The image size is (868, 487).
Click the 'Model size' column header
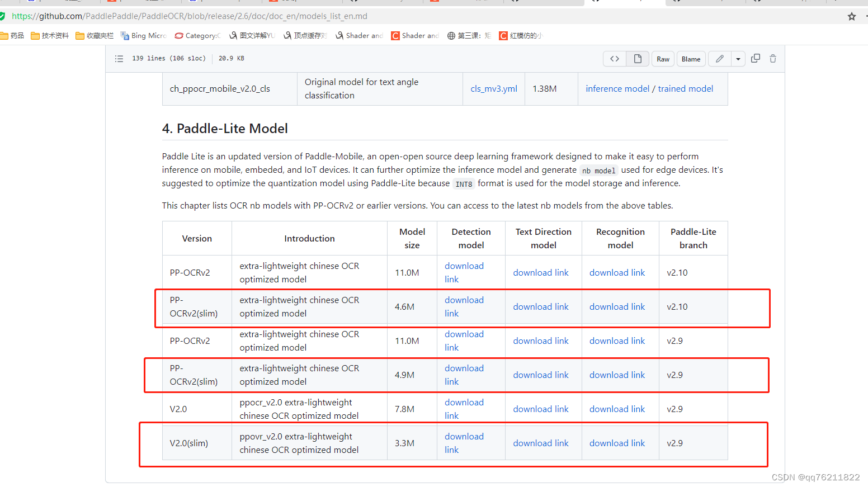pos(412,239)
